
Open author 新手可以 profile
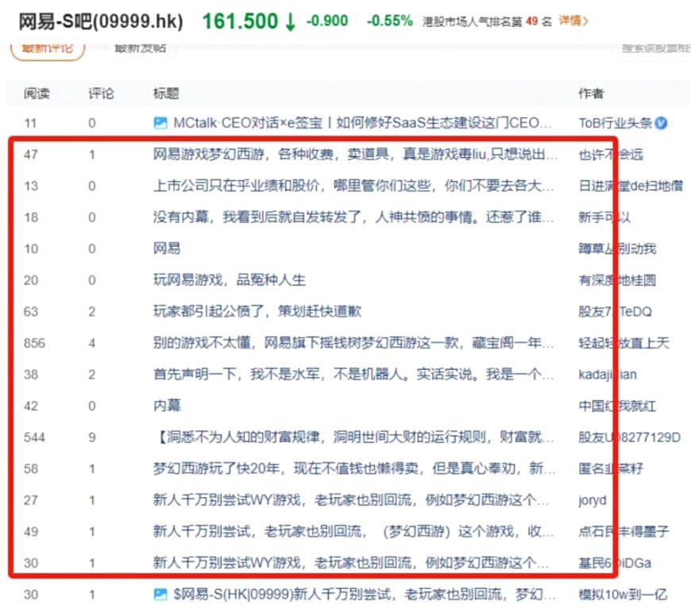click(x=604, y=217)
